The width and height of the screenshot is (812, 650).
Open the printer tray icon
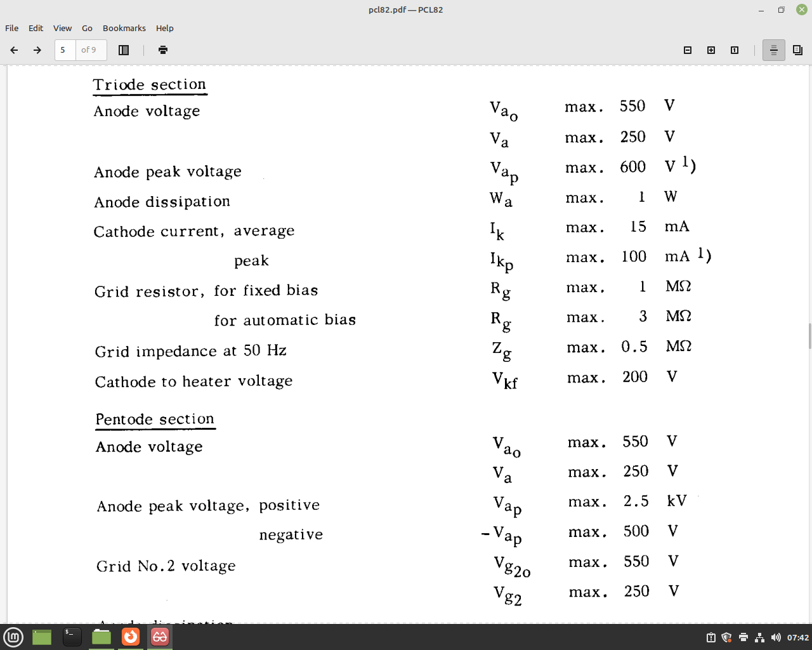coord(743,637)
